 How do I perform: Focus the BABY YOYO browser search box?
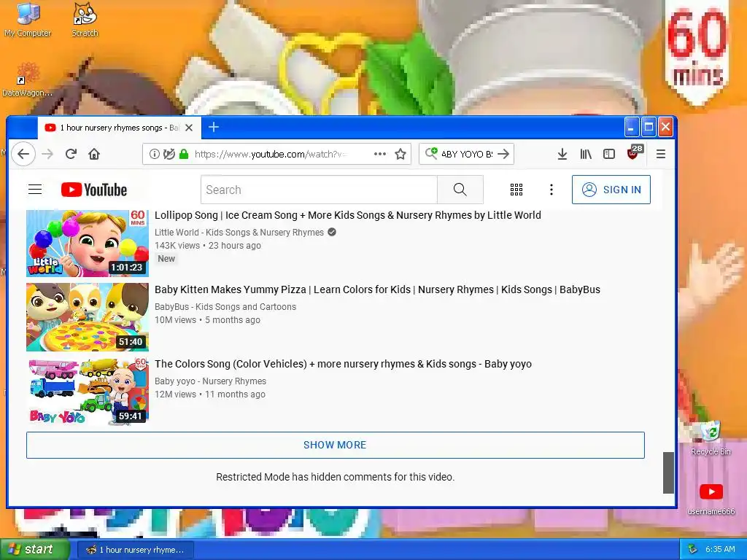pos(467,154)
